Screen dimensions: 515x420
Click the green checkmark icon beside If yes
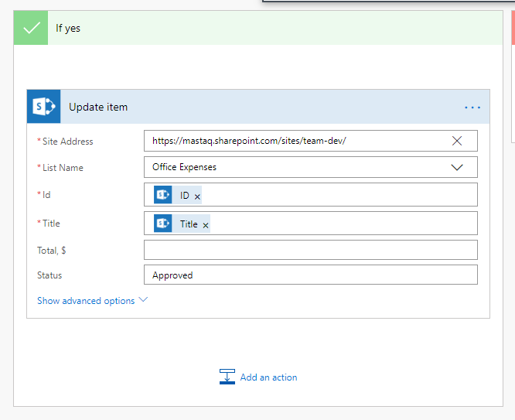(31, 29)
